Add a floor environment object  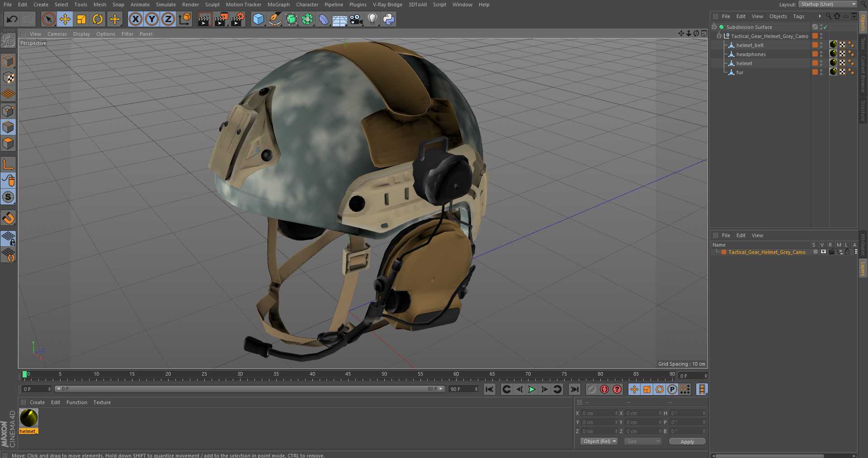click(x=340, y=19)
